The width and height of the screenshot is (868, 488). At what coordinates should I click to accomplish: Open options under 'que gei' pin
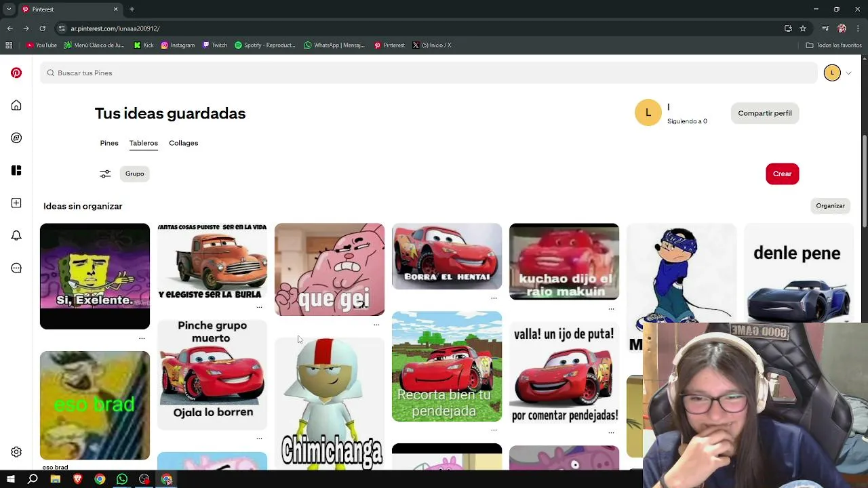pos(376,325)
